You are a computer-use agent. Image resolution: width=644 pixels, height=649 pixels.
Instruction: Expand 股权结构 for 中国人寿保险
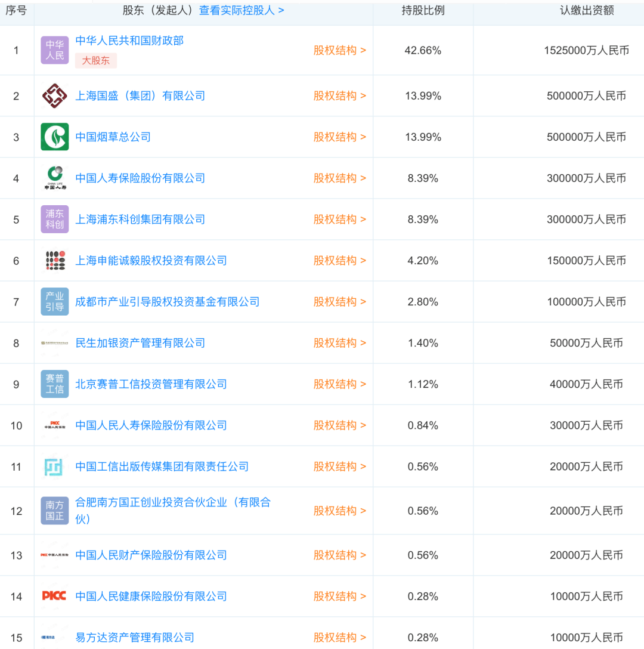pos(340,178)
